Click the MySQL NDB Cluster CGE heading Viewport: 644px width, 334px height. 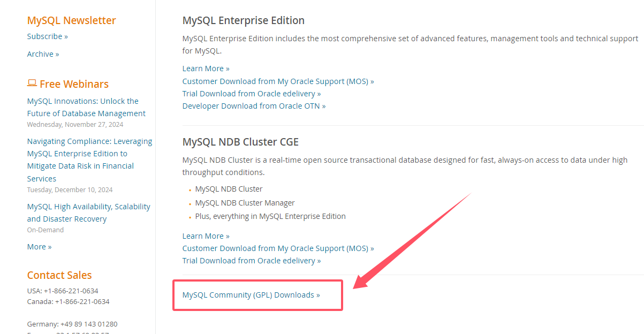pyautogui.click(x=241, y=142)
